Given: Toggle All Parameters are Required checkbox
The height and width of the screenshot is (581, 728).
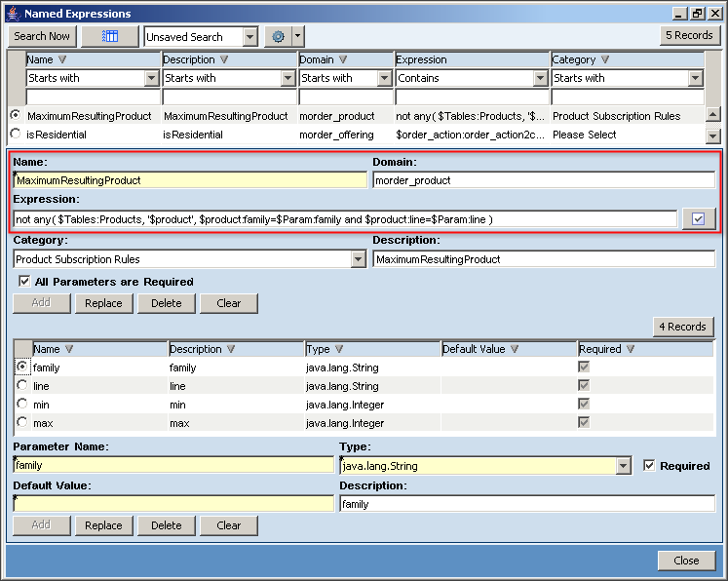Looking at the screenshot, I should coord(23,282).
